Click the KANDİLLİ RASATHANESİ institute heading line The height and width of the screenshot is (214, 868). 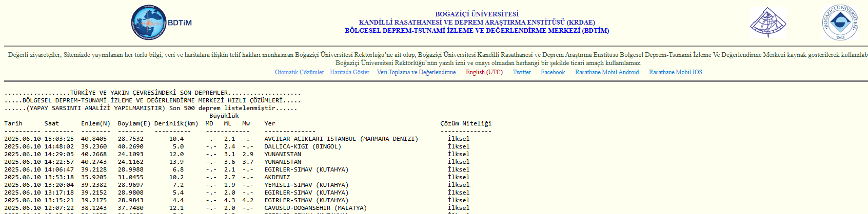[477, 22]
